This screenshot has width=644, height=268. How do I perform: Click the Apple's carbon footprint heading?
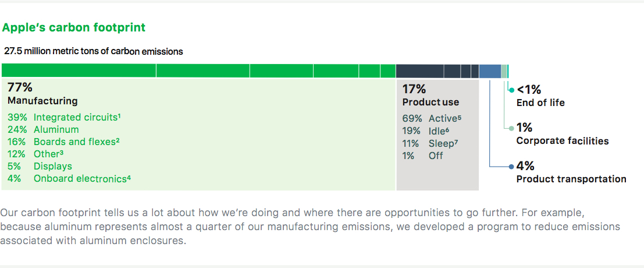pos(74,28)
